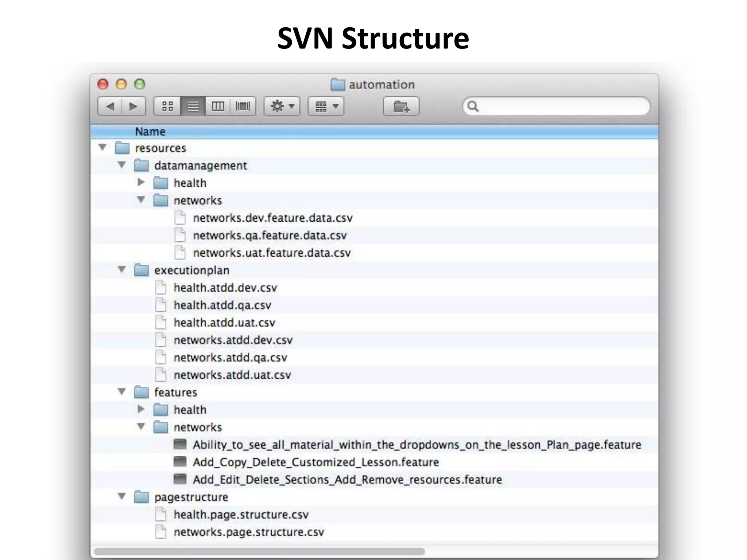Select file icon of networks.uat.feature.data.csv
Screen dimensions: 747x560
tap(180, 253)
